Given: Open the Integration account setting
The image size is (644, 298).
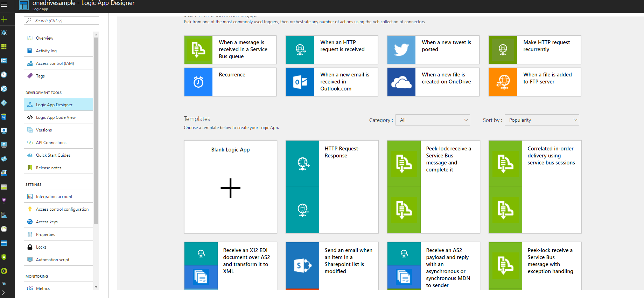Looking at the screenshot, I should (58, 197).
